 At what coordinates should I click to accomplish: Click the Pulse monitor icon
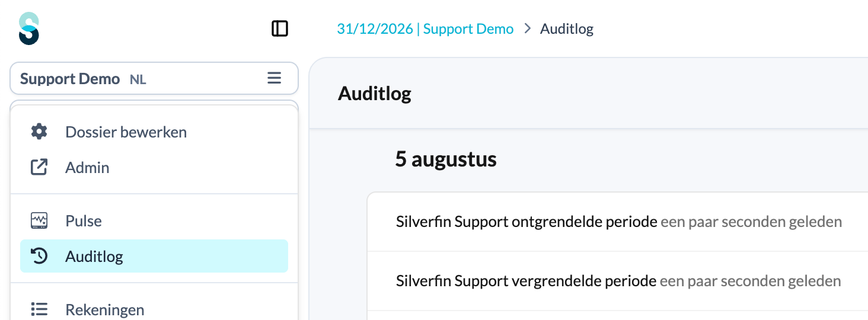(x=39, y=221)
